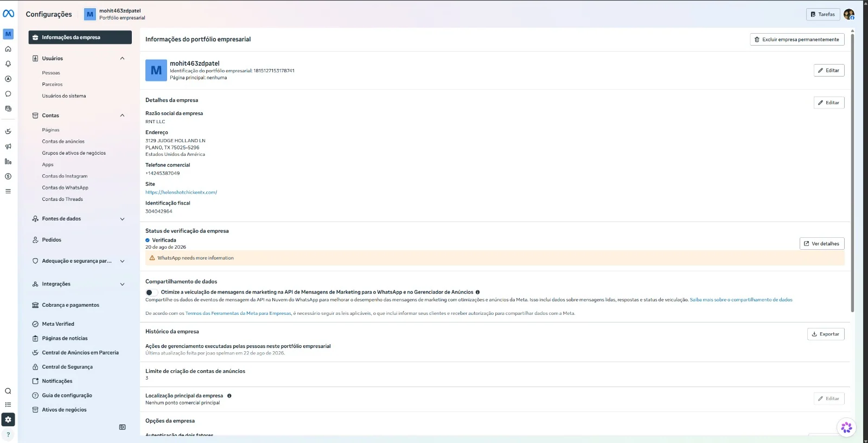Click the sidebar collapse panel icon

123,427
